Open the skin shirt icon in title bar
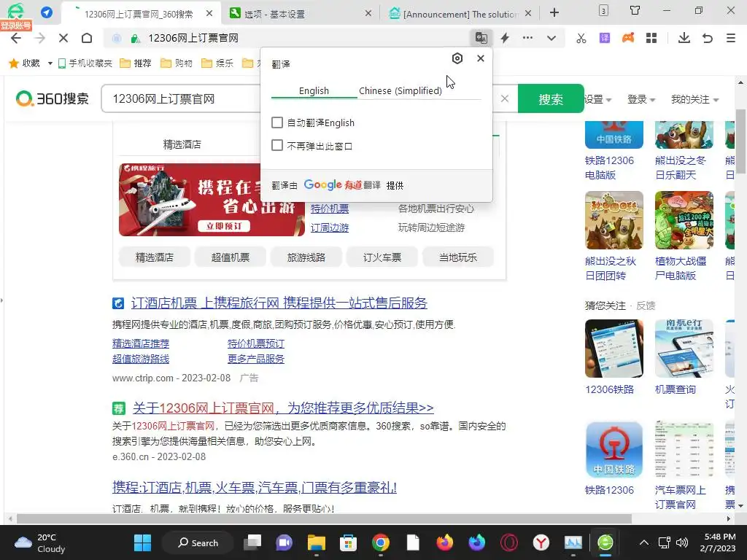Screen dimensions: 747x560 [635, 10]
